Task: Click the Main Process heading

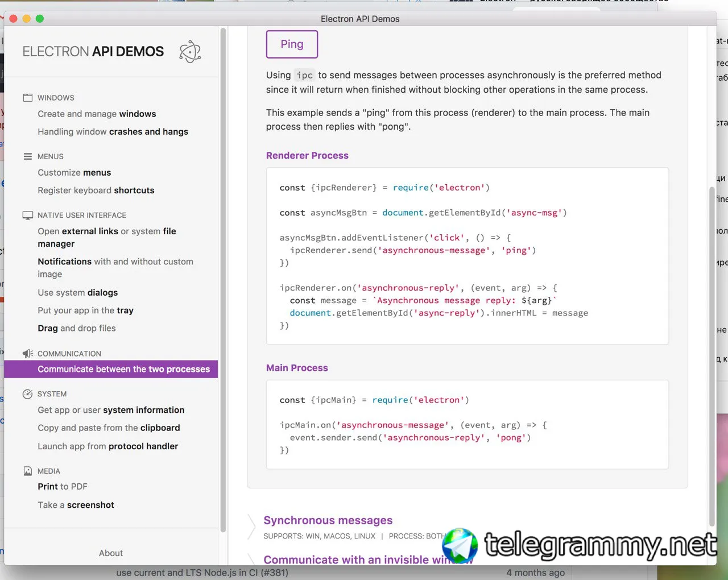Action: point(297,368)
